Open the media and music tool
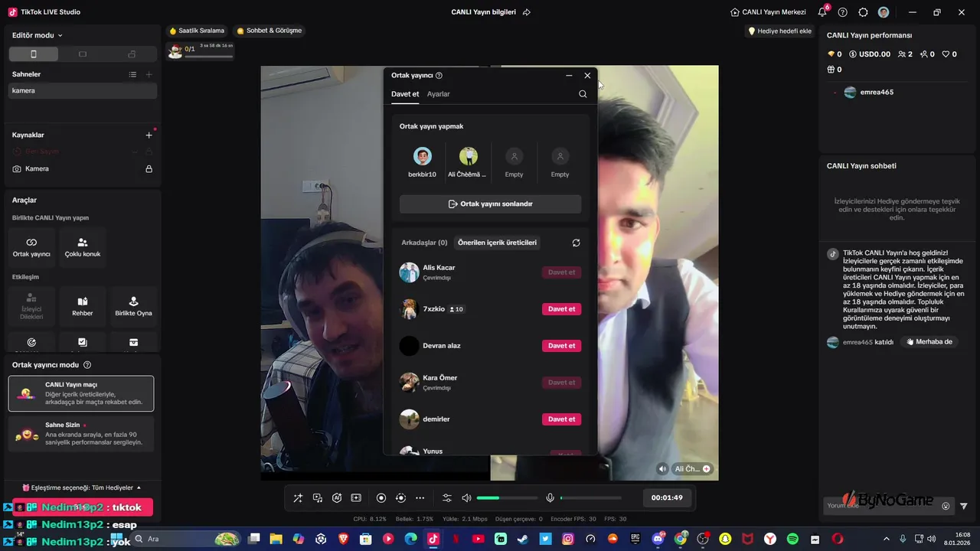The width and height of the screenshot is (980, 551). tap(317, 498)
